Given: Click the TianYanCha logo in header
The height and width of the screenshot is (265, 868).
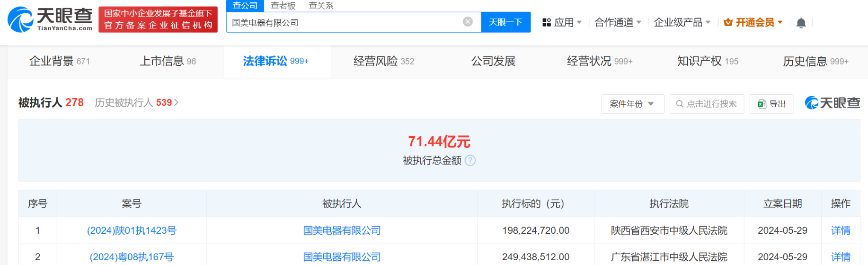Looking at the screenshot, I should [50, 19].
